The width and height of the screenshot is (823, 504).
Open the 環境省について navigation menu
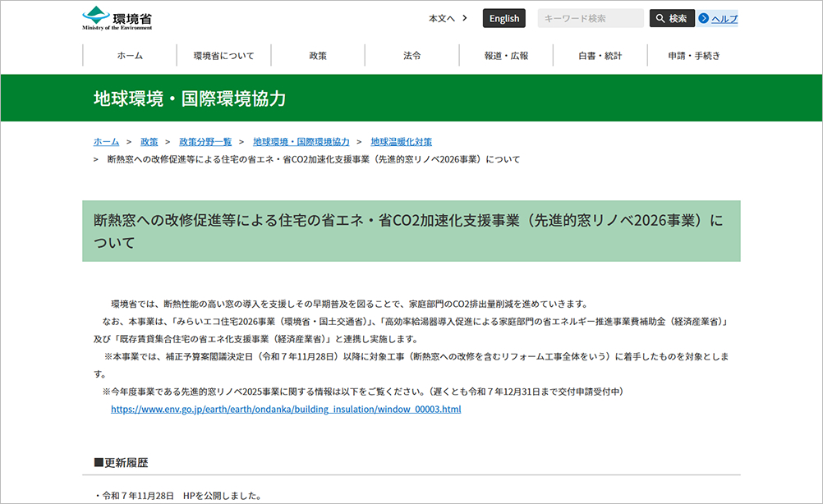pyautogui.click(x=223, y=55)
